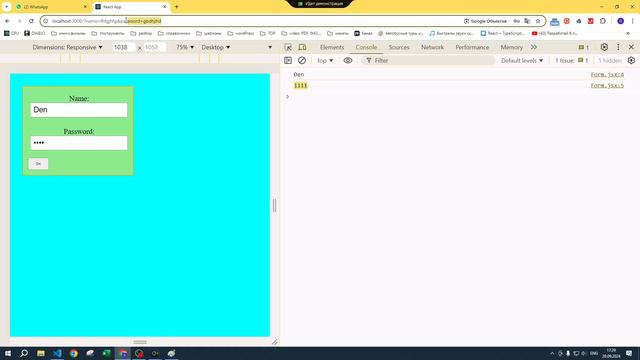Switch to the Elements tab
The image size is (640, 360).
[332, 47]
